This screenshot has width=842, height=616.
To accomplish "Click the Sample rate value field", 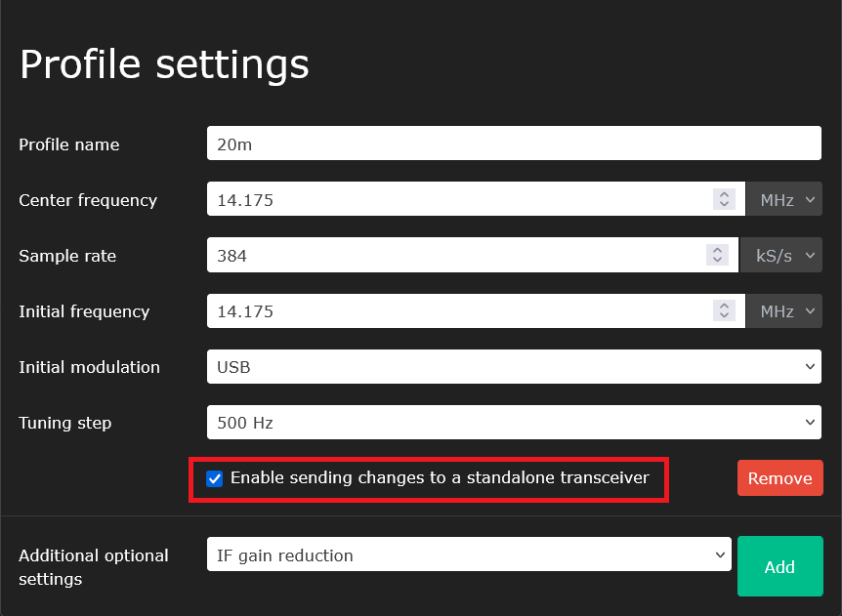I will [x=455, y=256].
